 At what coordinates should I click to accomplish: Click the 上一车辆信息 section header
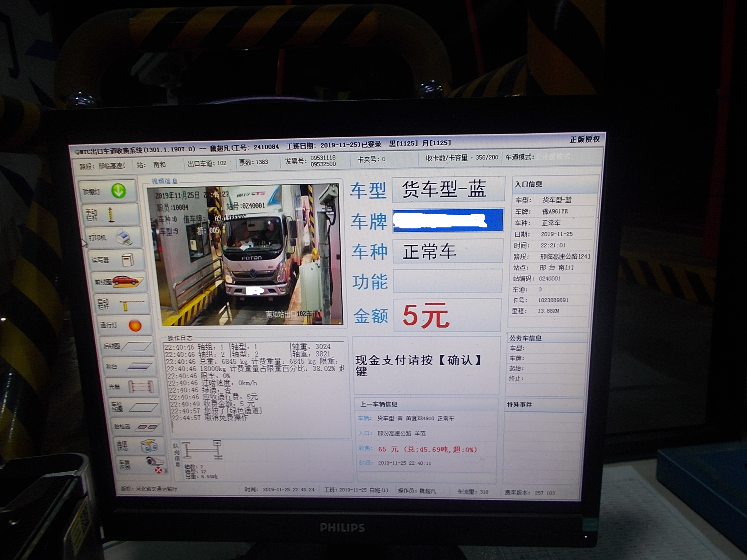pyautogui.click(x=378, y=404)
